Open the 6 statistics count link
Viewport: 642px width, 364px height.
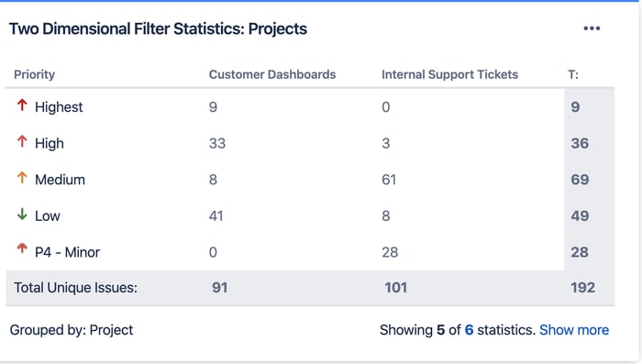pyautogui.click(x=469, y=330)
